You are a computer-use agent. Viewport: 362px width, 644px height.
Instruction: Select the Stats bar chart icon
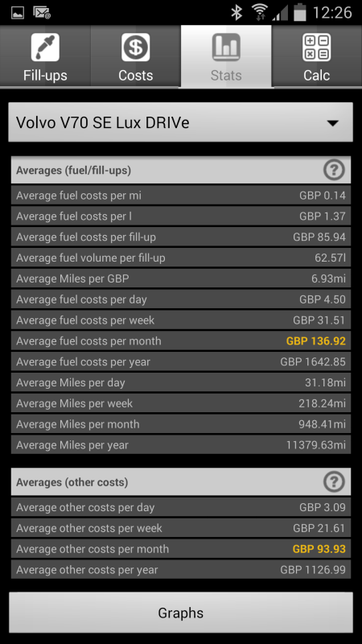tap(226, 47)
